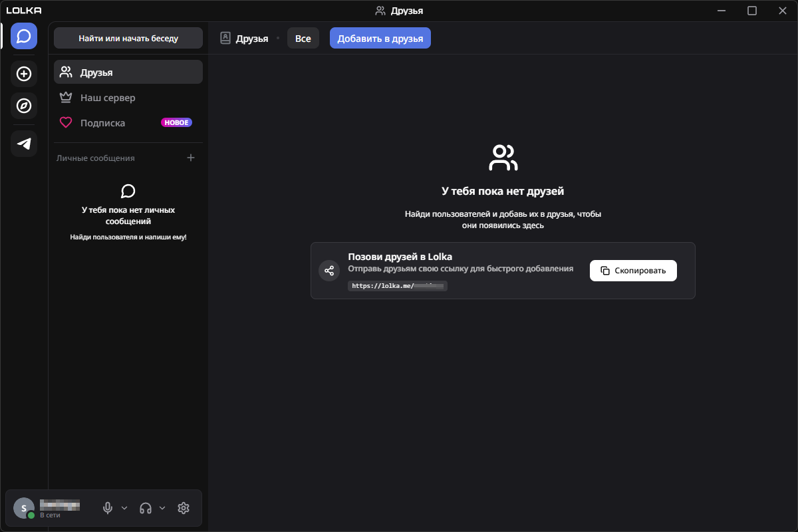Switch to the Все tab
Screen dimensions: 798x532
point(303,38)
